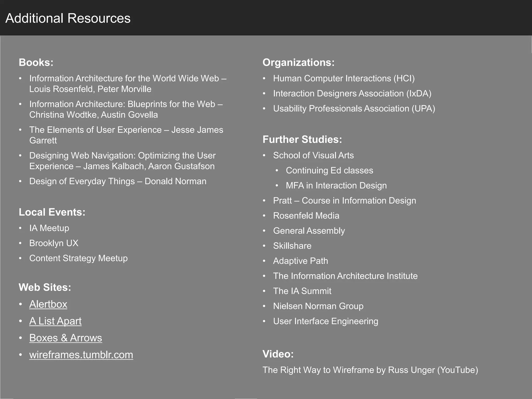Image resolution: width=532 pixels, height=399 pixels.
Task: Click the Nielsen Norman Group item
Action: pyautogui.click(x=318, y=306)
